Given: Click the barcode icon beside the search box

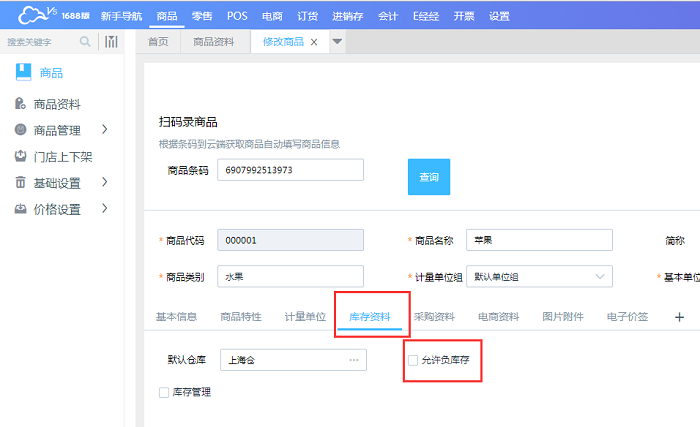Looking at the screenshot, I should point(112,41).
